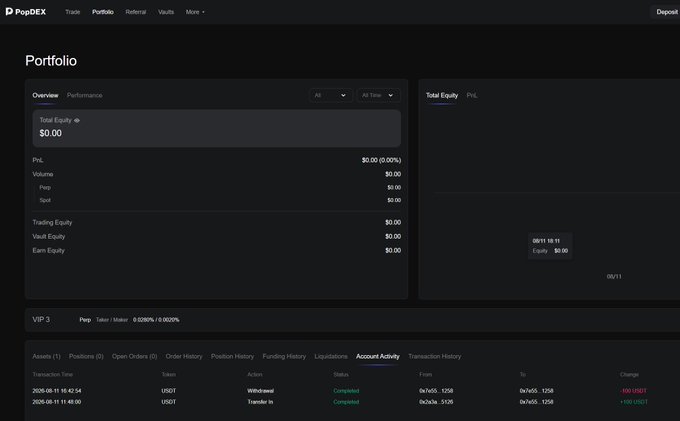The image size is (680, 421).
Task: Open the Portfolio nav item
Action: (x=103, y=12)
